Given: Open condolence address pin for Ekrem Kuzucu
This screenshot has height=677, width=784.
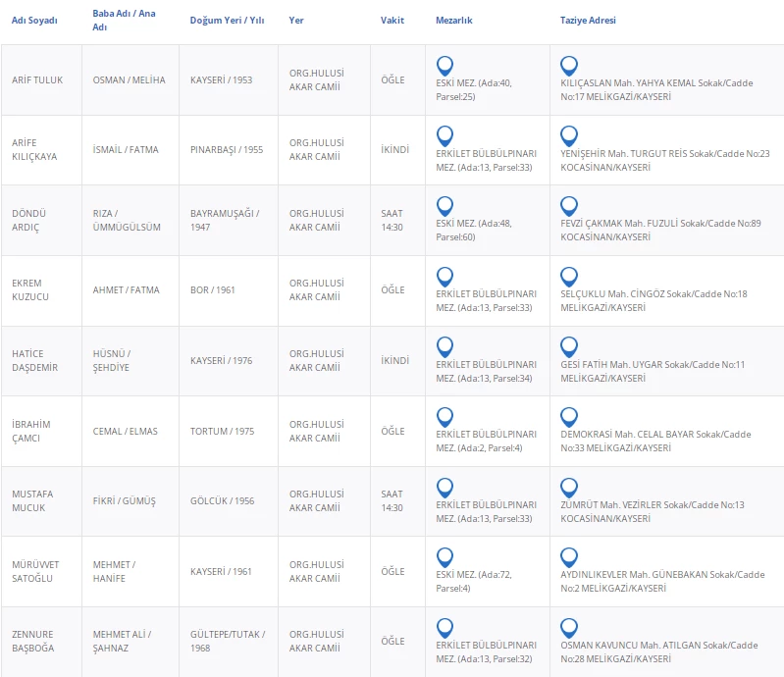Looking at the screenshot, I should (568, 277).
